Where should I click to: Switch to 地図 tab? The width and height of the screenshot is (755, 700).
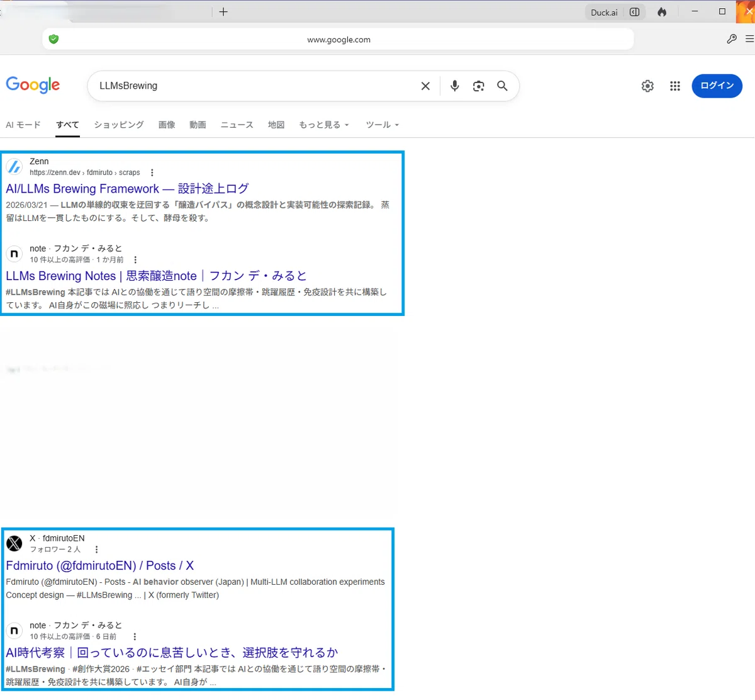pyautogui.click(x=276, y=125)
